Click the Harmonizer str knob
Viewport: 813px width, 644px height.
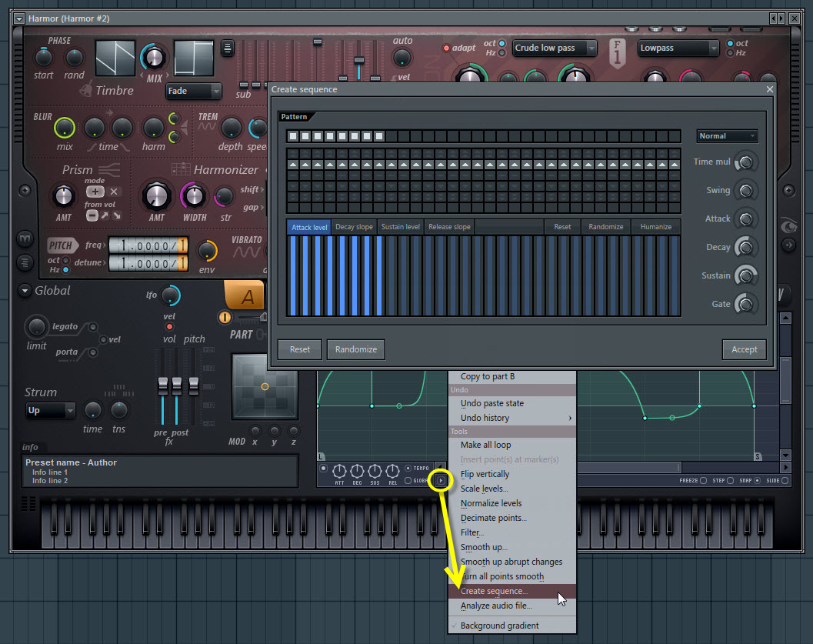(225, 196)
